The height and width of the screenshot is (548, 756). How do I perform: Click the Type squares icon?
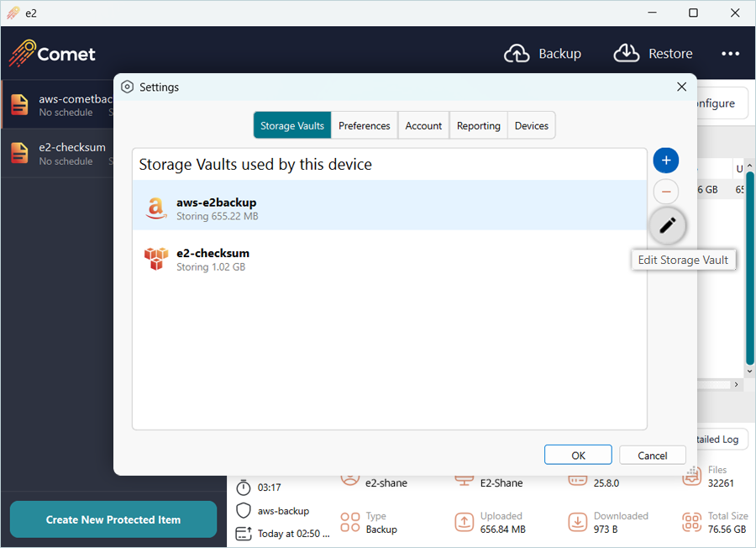point(350,522)
